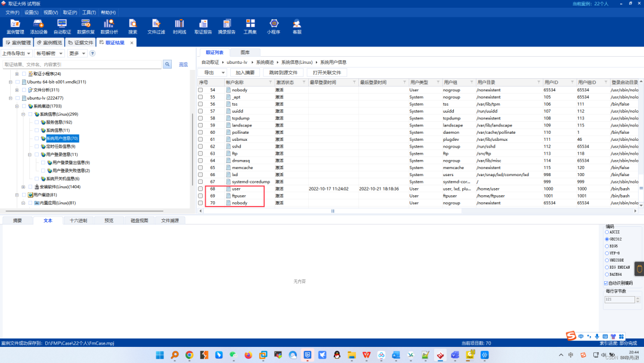Toggle 自动识别编码 checkbox
This screenshot has width=644, height=363.
[606, 283]
